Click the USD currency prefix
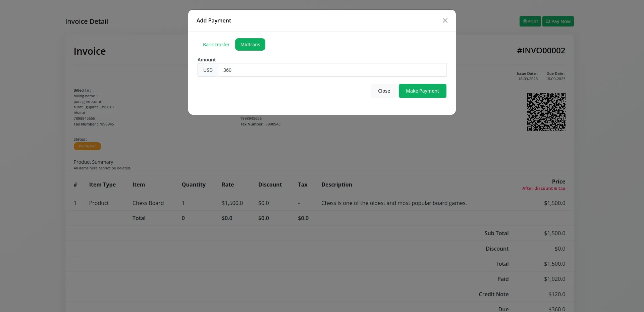 tap(208, 70)
